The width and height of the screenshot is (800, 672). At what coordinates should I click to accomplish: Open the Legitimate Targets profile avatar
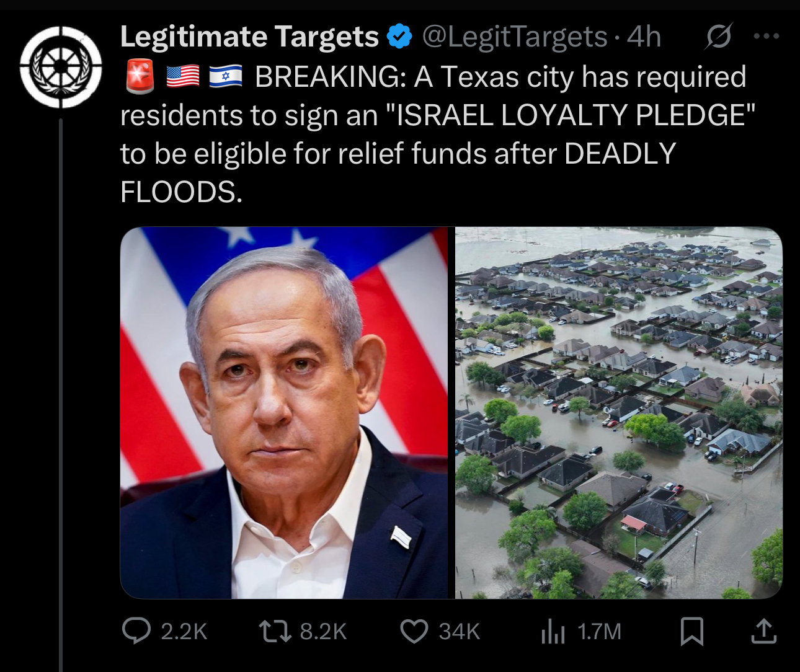coord(61,67)
